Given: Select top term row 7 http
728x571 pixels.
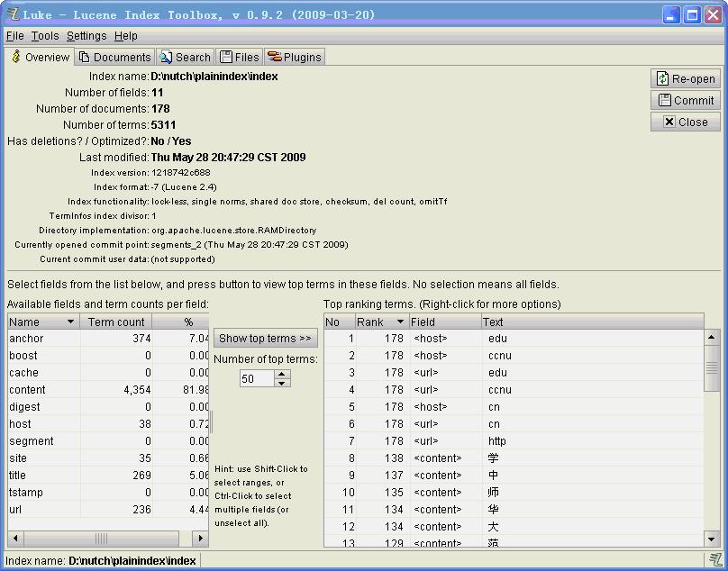Looking at the screenshot, I should (514, 441).
